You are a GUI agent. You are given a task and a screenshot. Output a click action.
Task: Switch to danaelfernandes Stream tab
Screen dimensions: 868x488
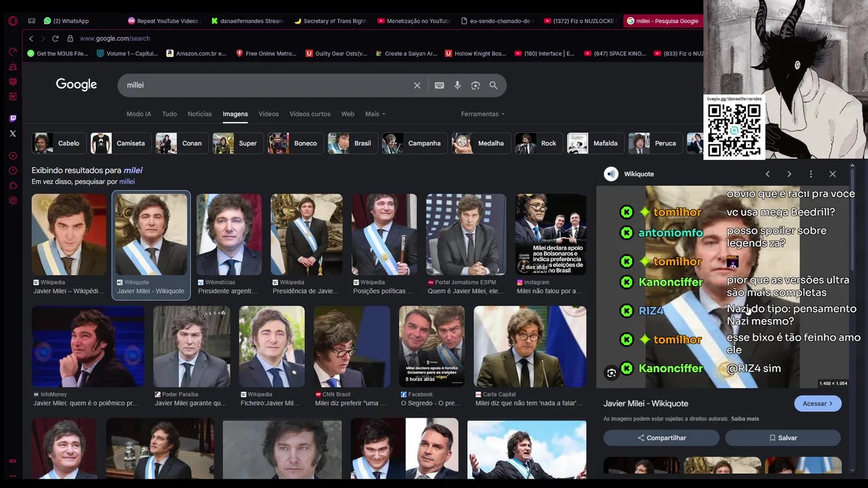coord(247,21)
